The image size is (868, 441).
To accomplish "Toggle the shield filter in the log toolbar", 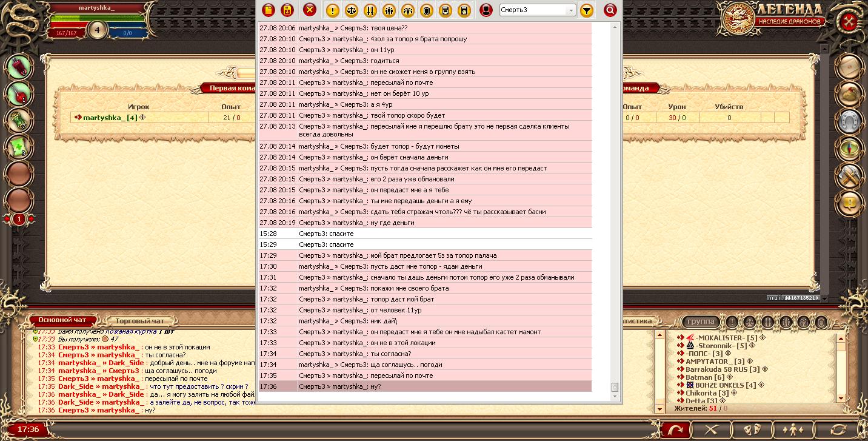I will 426,10.
